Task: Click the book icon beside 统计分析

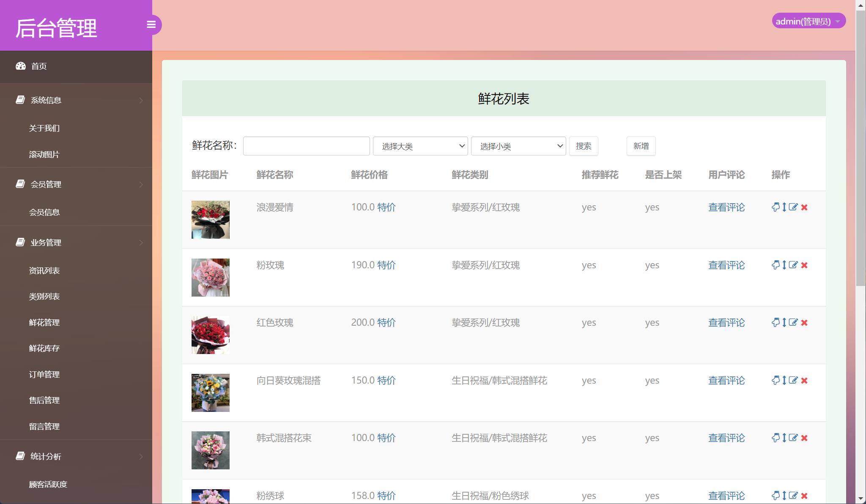Action: coord(20,456)
